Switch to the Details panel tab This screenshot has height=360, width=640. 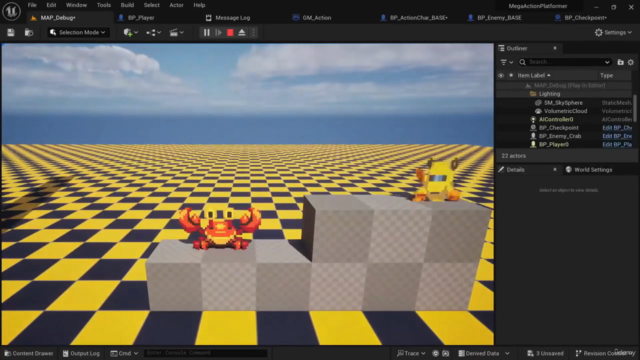[x=515, y=170]
